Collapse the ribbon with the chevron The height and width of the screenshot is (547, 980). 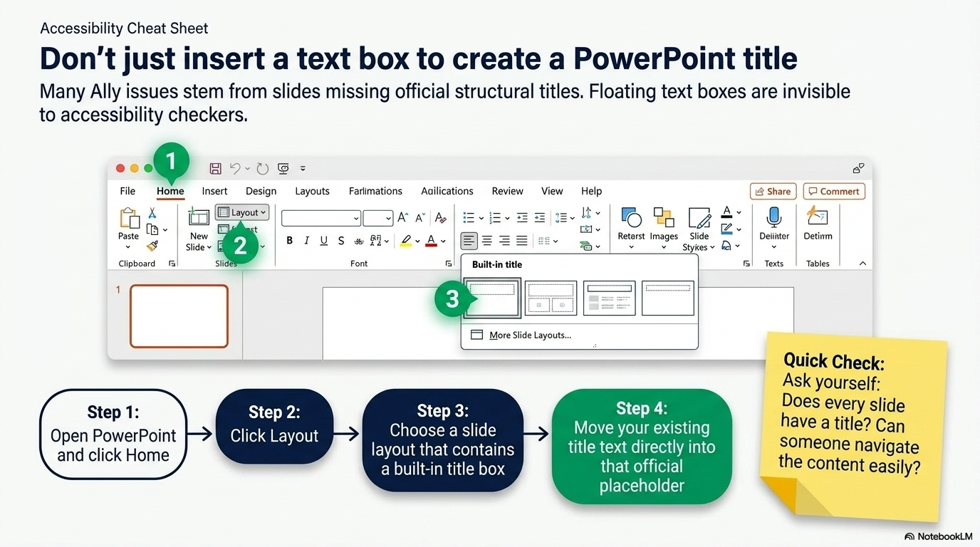click(862, 264)
